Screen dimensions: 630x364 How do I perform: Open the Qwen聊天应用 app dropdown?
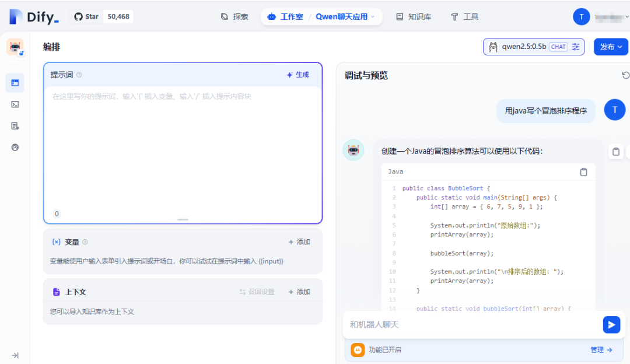(346, 17)
